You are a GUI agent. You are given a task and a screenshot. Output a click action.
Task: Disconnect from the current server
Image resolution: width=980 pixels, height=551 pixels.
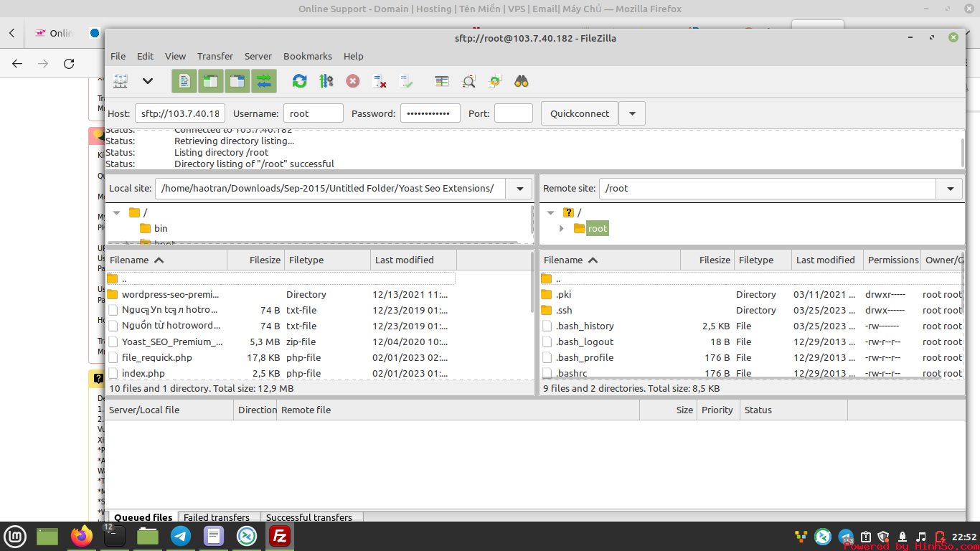coord(380,81)
